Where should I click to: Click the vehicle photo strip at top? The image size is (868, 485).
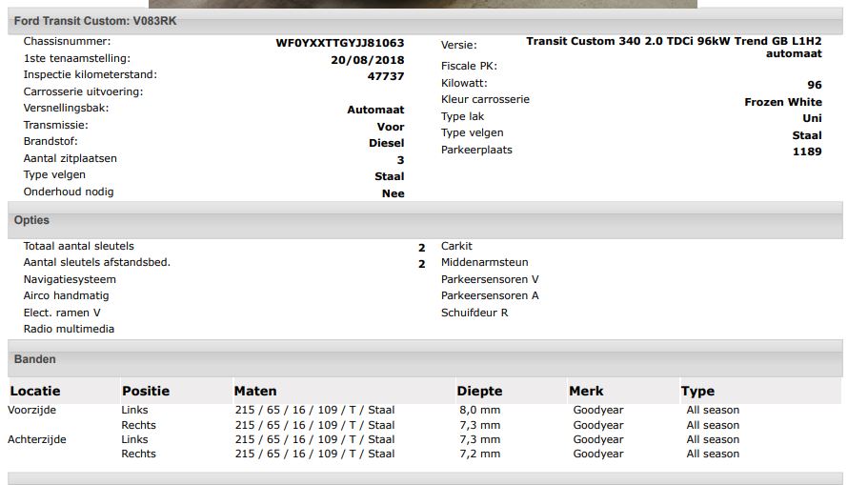point(422,3)
